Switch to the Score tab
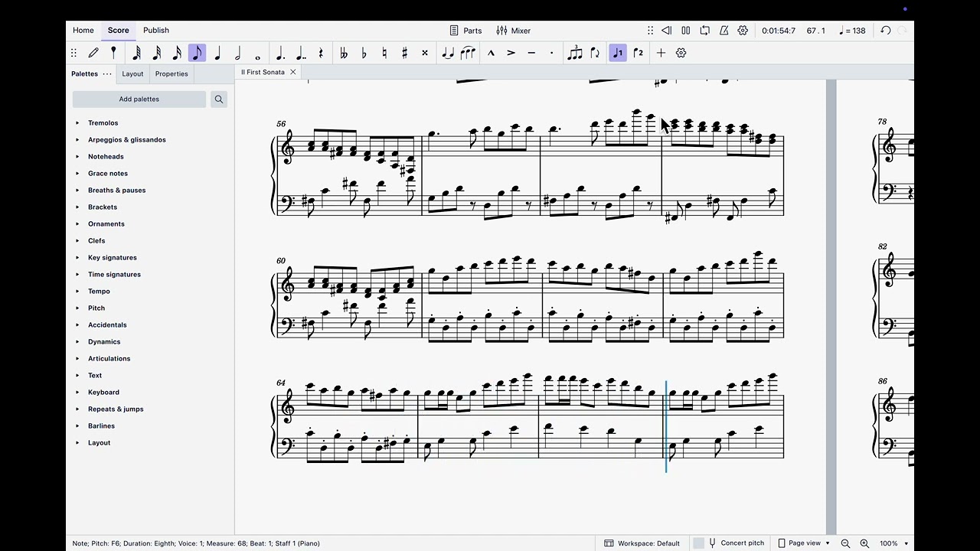This screenshot has width=980, height=551. tap(118, 31)
